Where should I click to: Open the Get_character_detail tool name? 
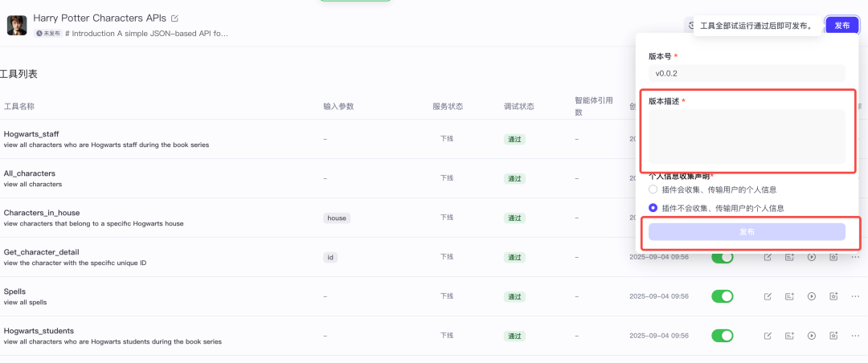point(42,252)
